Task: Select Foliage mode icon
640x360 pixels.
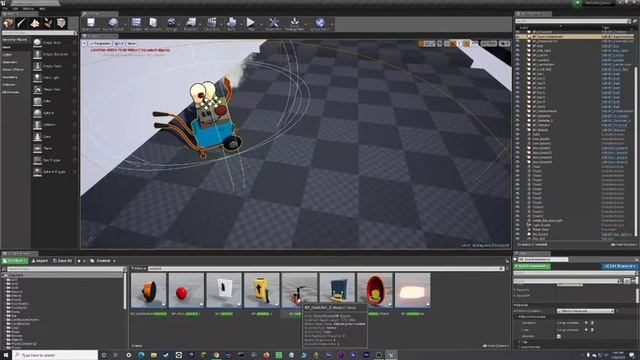Action: click(48, 23)
